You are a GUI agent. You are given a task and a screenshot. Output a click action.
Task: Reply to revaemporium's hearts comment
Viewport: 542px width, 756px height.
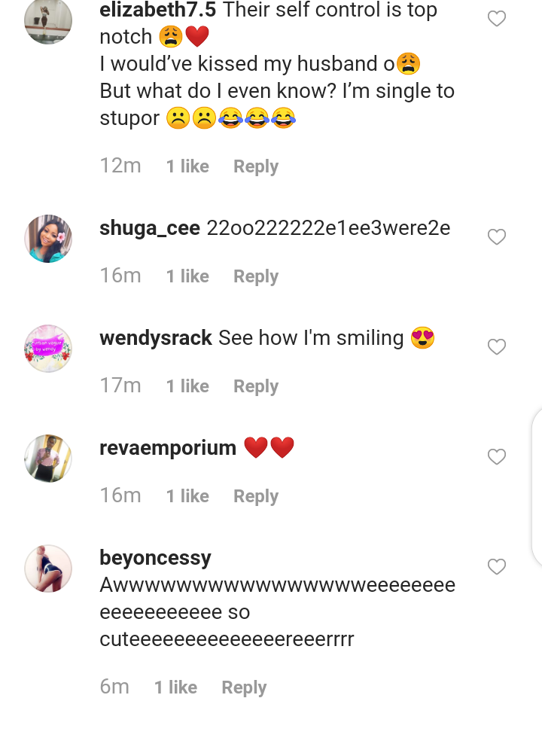pyautogui.click(x=256, y=496)
